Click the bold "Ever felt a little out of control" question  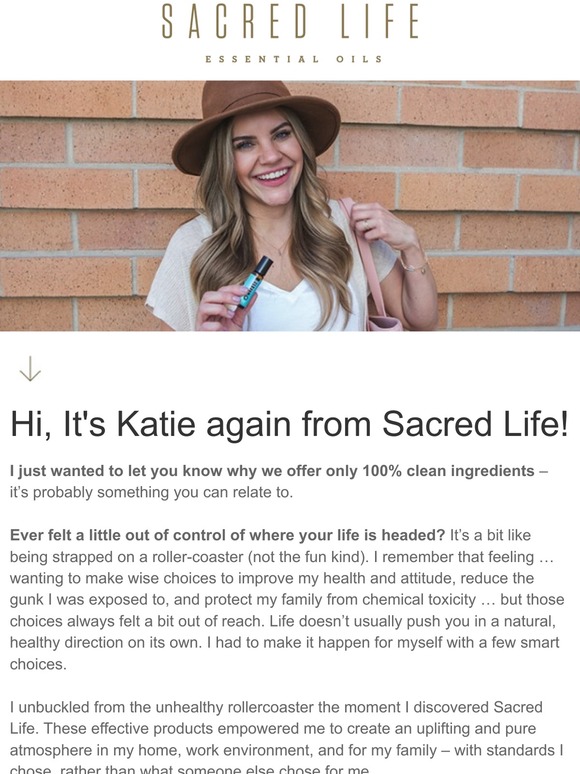coord(228,536)
